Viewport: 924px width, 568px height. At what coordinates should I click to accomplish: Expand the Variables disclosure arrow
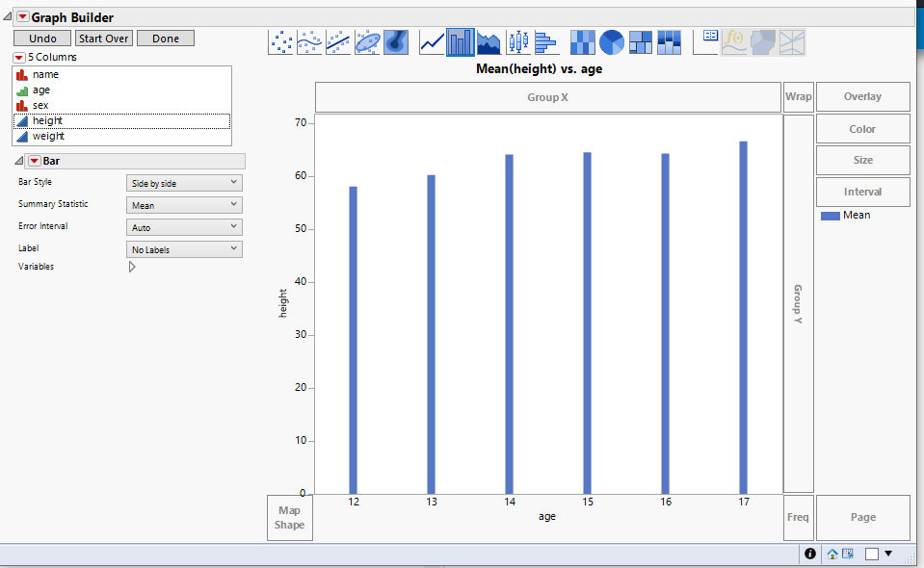coord(133,267)
